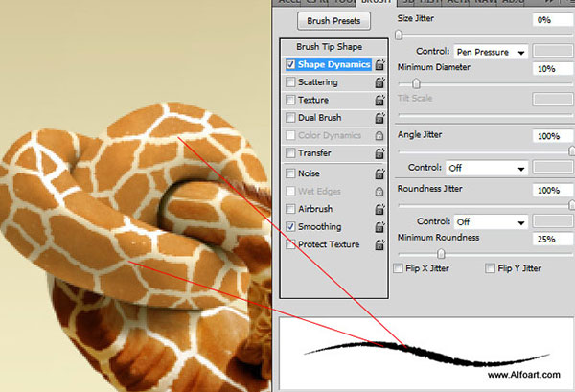575x392 pixels.
Task: Uncheck the Smoothing checkbox
Action: tap(290, 226)
